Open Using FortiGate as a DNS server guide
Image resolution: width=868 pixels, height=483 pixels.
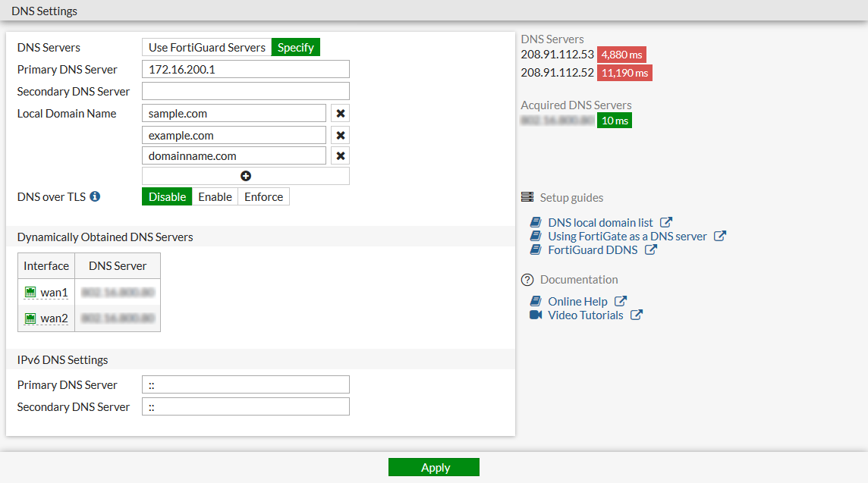(x=627, y=237)
